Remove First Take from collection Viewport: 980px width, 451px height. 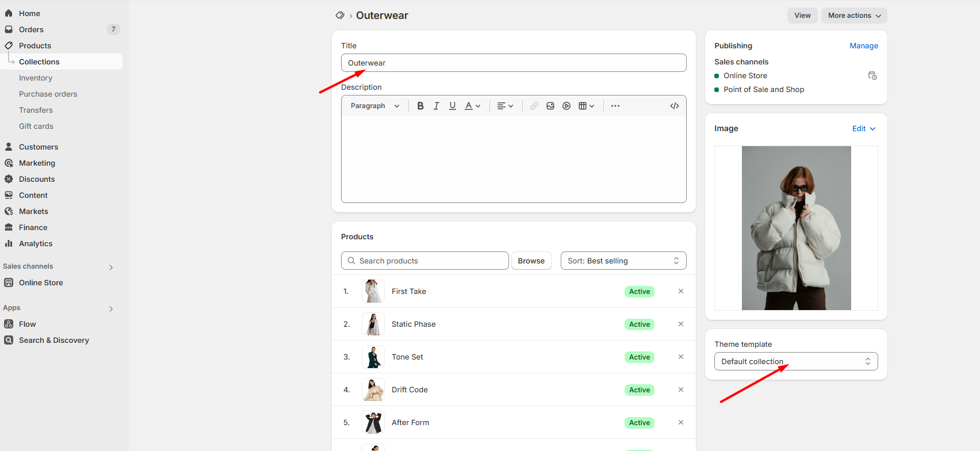(681, 291)
